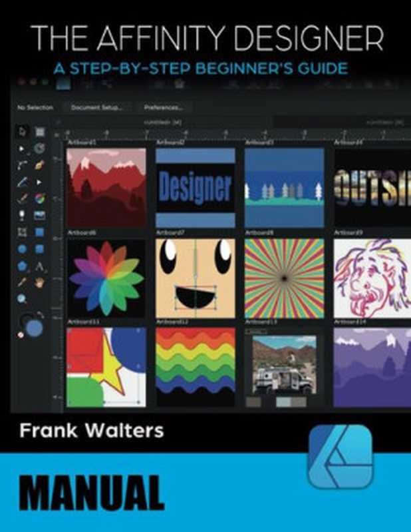Select the colorful flower artboard
This screenshot has width=411, height=532.
point(106,278)
